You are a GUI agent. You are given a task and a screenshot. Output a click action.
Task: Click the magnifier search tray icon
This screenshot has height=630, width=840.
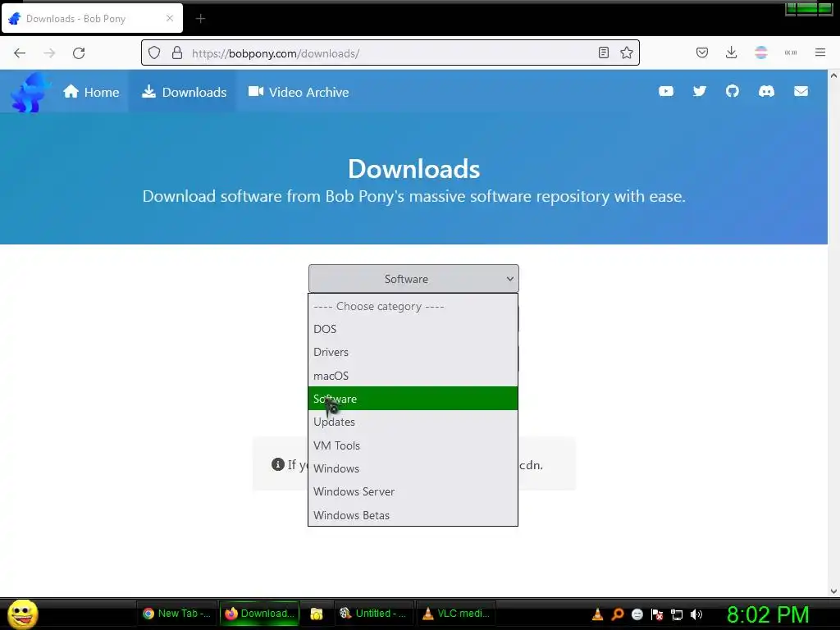click(618, 614)
